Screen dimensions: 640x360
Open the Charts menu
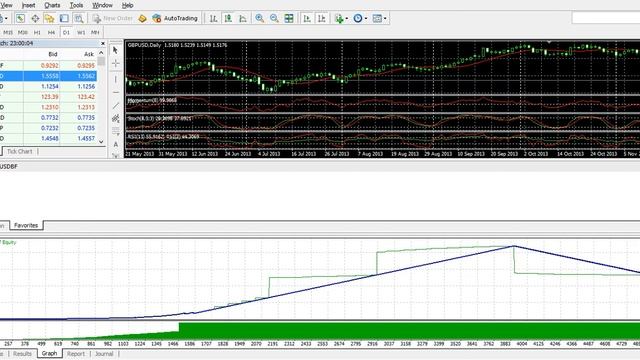click(x=52, y=5)
